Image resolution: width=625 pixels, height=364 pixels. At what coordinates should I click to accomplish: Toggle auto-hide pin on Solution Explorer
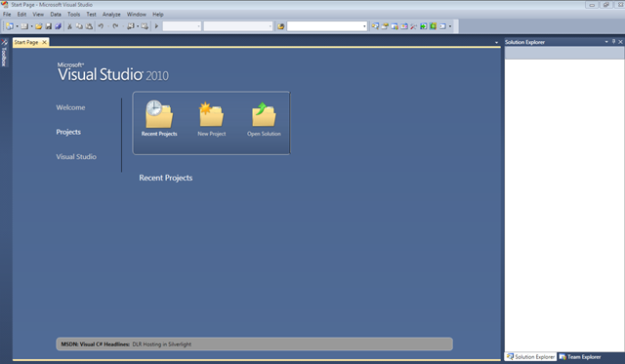click(x=613, y=41)
